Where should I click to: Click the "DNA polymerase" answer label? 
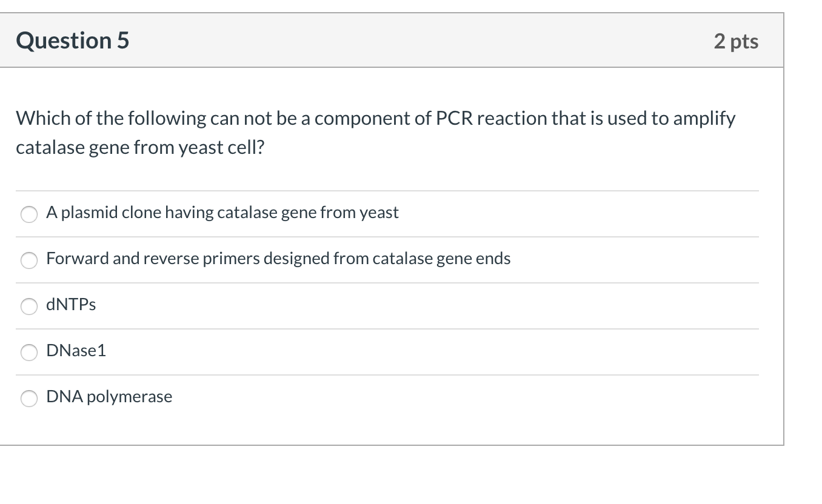click(x=109, y=397)
